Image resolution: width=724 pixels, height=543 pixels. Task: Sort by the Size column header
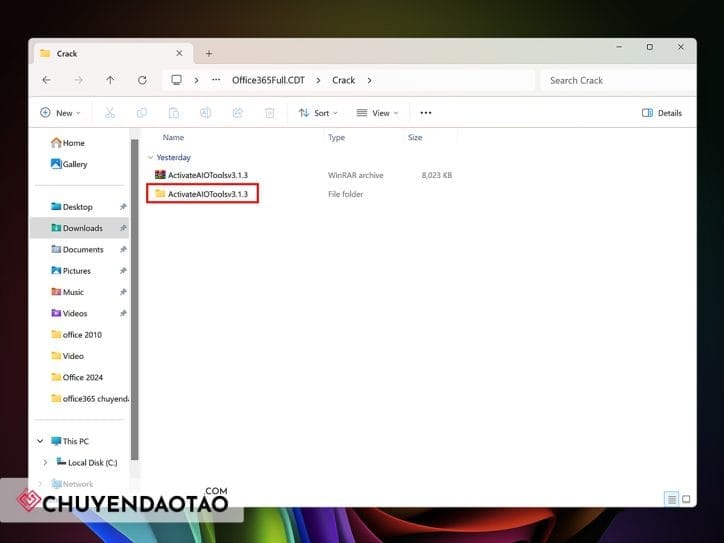pos(415,137)
